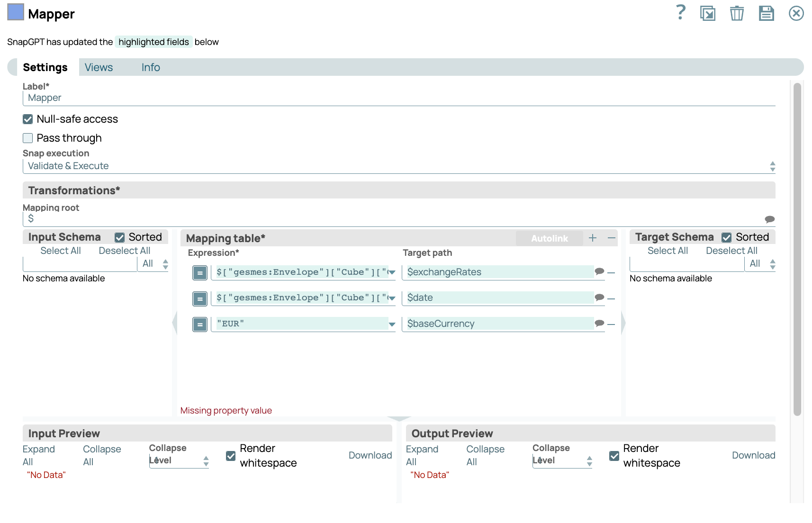Expand dropdown arrow for "EUR" expression
Viewport: 812px width, 523px height.
[392, 325]
